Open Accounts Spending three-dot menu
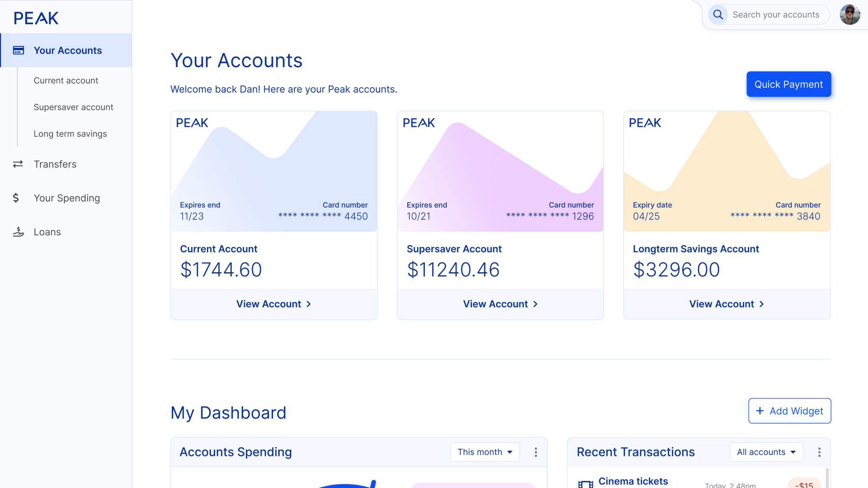This screenshot has width=868, height=488. pos(536,452)
